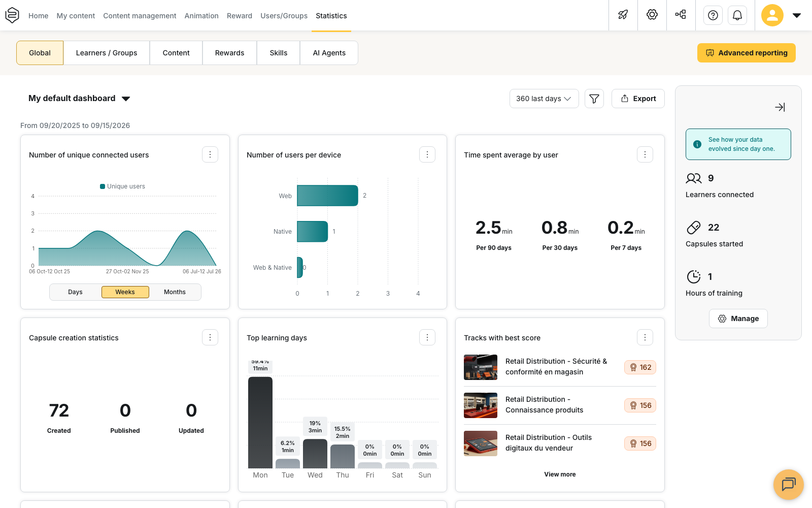Select the Learners / Groups tab
812x508 pixels.
point(107,53)
